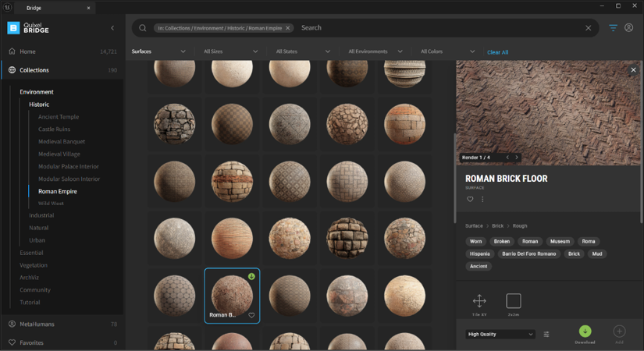Open the user account profile icon
This screenshot has height=351, width=644.
[x=628, y=27]
